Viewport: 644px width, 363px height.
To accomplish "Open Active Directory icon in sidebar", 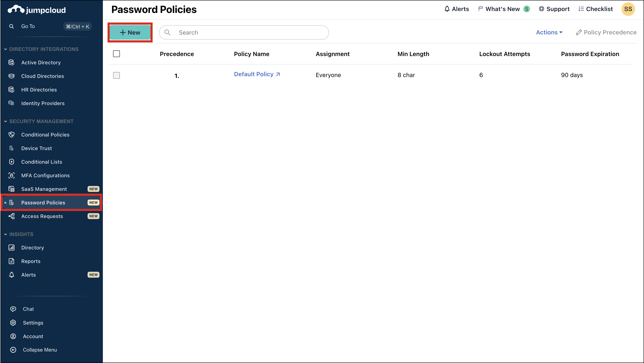I will [11, 62].
